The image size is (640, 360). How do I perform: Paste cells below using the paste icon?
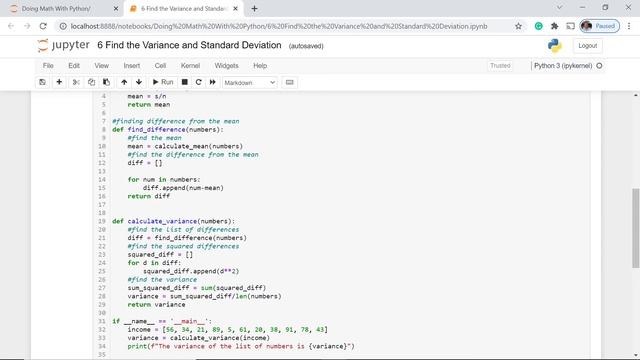pyautogui.click(x=107, y=82)
